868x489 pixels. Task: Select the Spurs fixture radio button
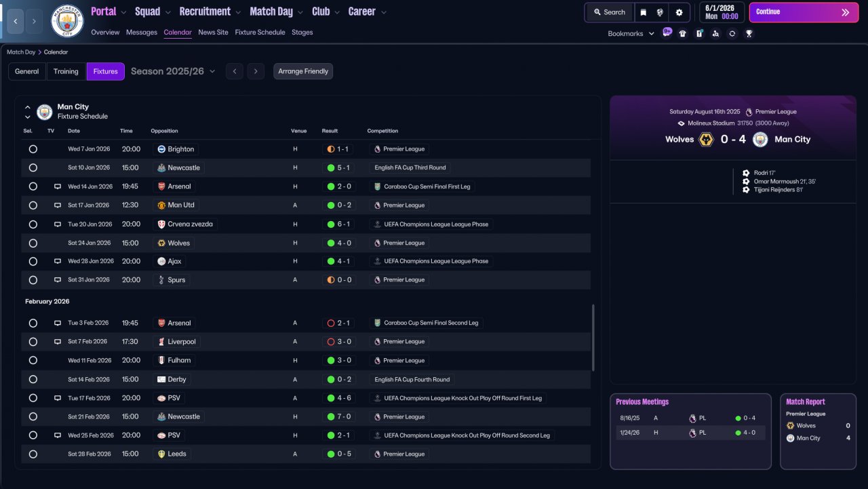(33, 279)
